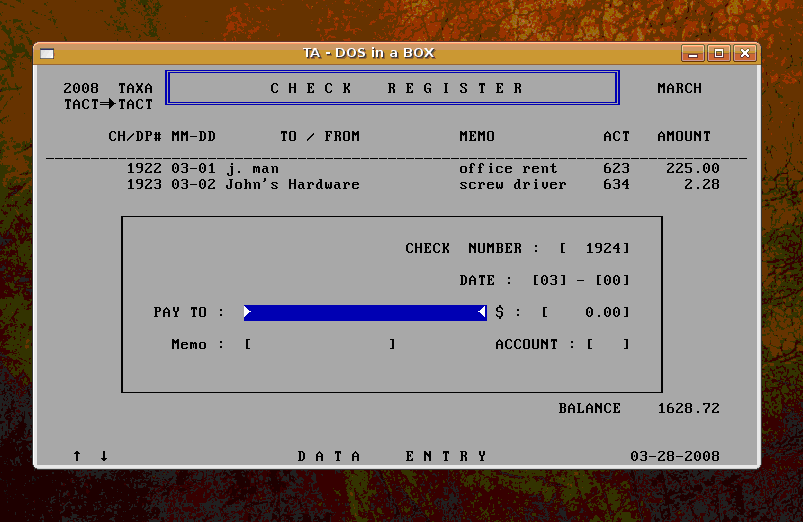The width and height of the screenshot is (803, 522).
Task: Click the CHECK REGISTER title banner
Action: [393, 88]
